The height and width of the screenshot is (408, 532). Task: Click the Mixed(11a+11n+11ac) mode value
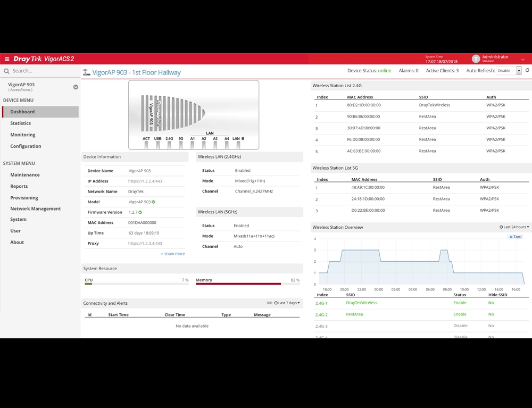click(x=254, y=236)
